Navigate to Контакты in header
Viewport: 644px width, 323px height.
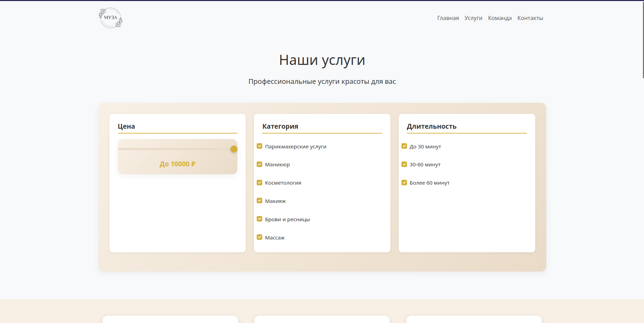530,18
